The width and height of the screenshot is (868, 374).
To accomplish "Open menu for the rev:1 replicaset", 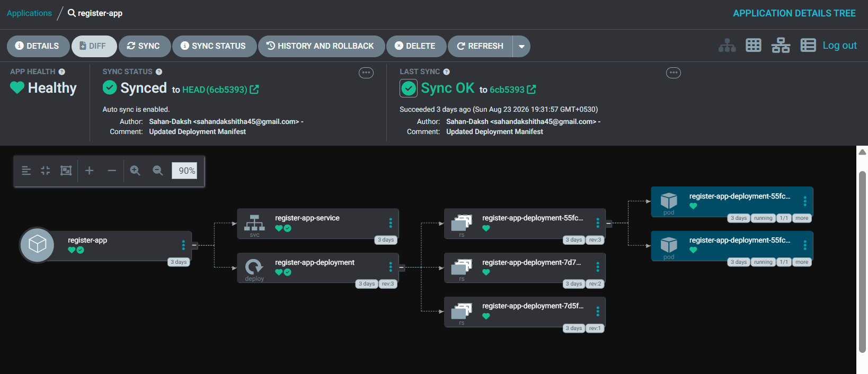I will tap(598, 311).
